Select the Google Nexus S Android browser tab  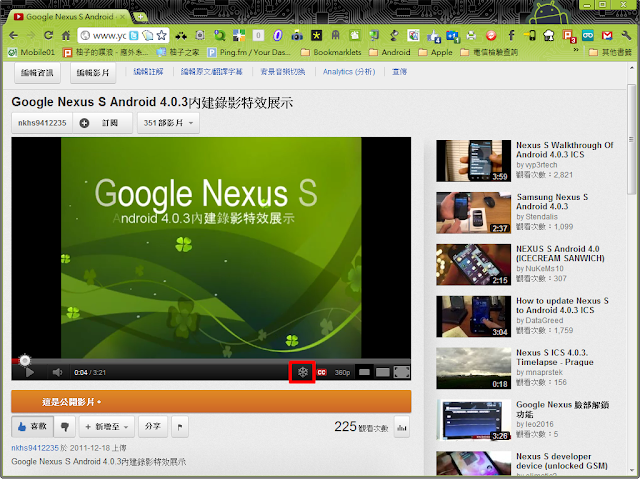(x=69, y=17)
